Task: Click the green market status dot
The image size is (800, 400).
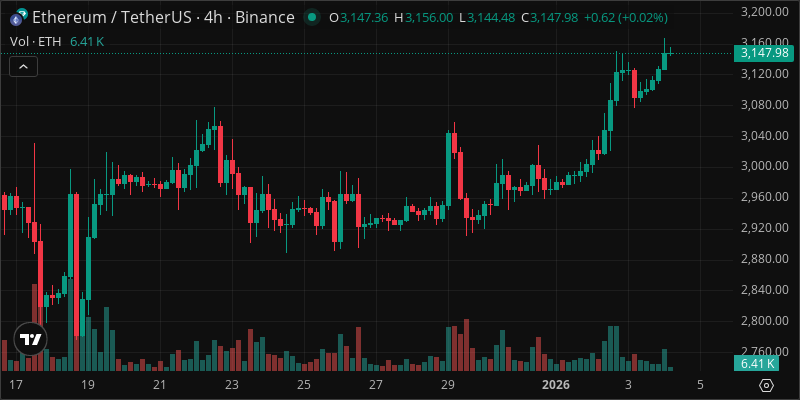Action: click(311, 18)
